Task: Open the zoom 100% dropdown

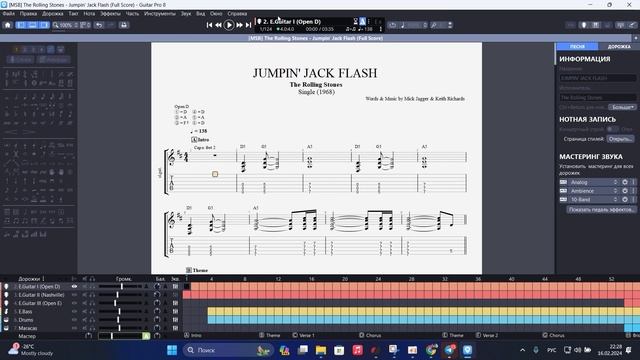Action: (x=65, y=25)
